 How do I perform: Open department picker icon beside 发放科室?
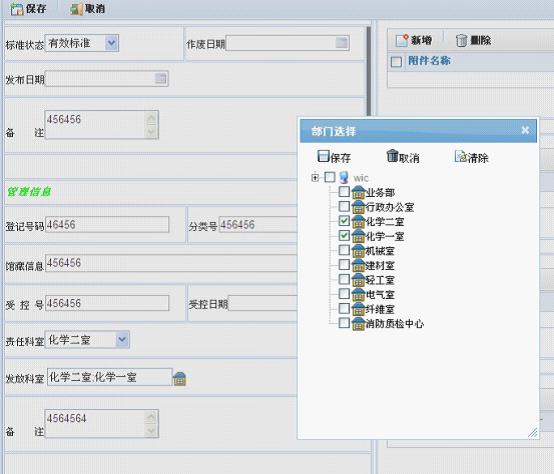tap(179, 378)
